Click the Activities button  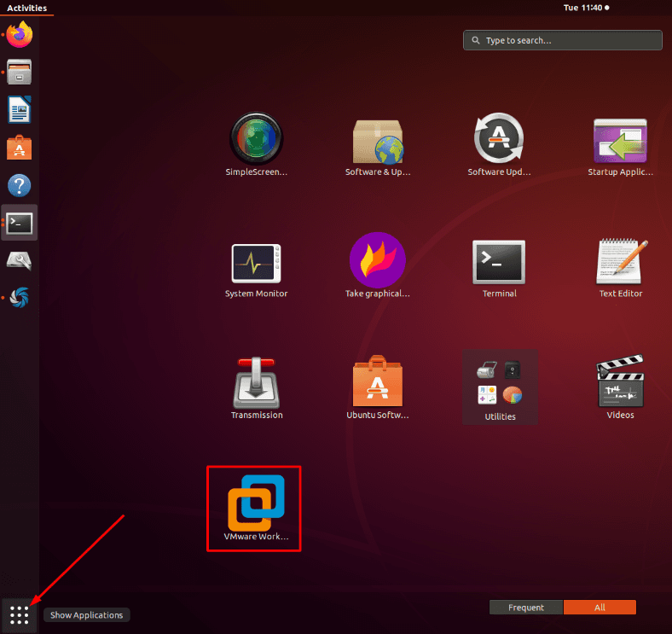26,8
